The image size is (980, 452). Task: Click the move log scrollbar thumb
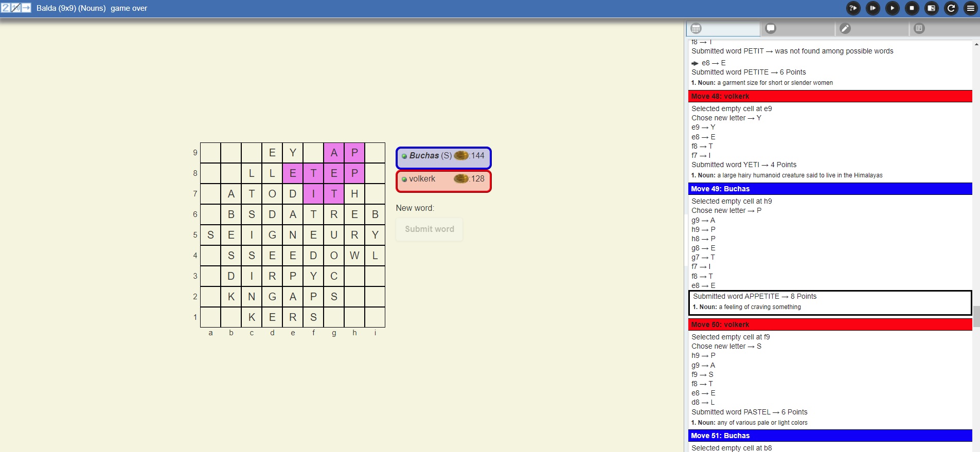click(x=976, y=316)
